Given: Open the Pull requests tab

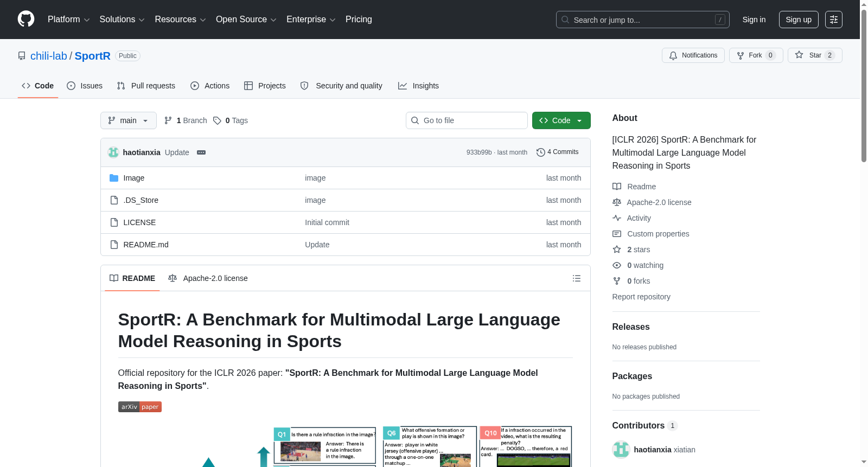Looking at the screenshot, I should [146, 86].
